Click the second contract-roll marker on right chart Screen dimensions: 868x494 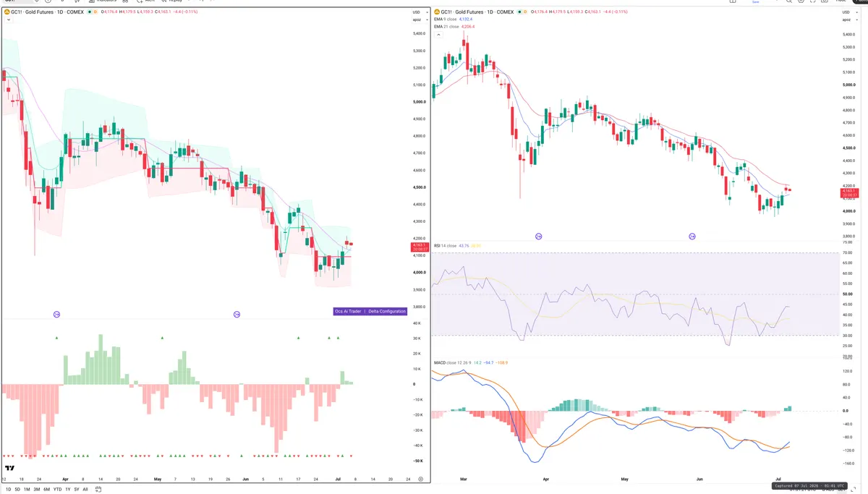[x=692, y=236]
